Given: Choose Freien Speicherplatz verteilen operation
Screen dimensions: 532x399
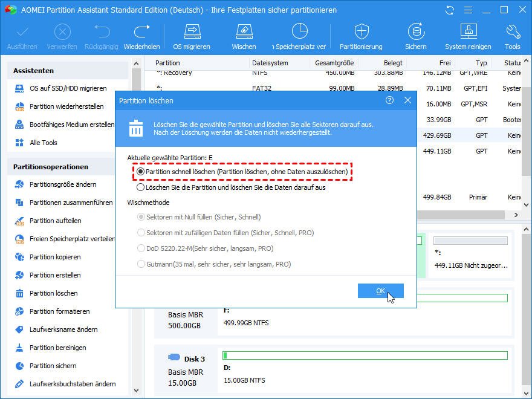Looking at the screenshot, I should (65, 239).
